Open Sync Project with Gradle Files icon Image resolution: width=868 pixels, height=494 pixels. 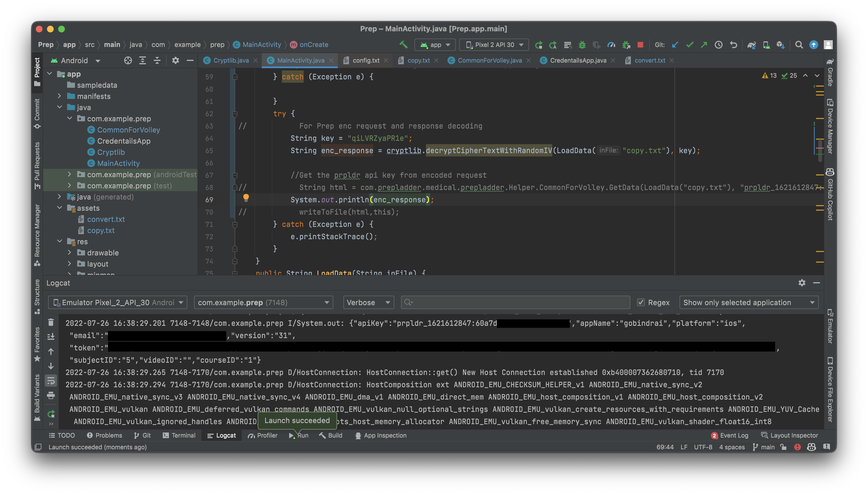[x=751, y=45]
